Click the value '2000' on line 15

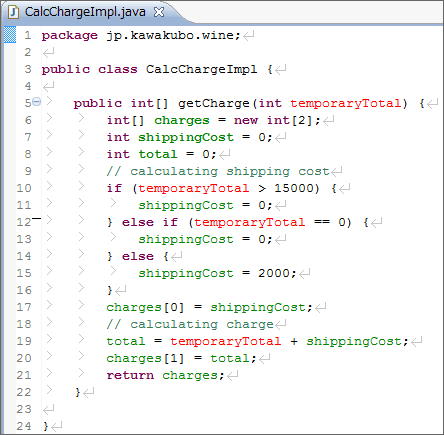tap(274, 273)
